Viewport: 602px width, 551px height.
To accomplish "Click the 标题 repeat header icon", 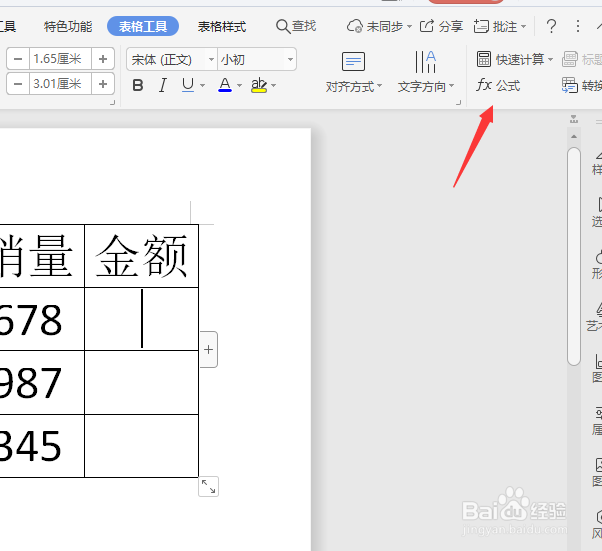I will pyautogui.click(x=570, y=59).
